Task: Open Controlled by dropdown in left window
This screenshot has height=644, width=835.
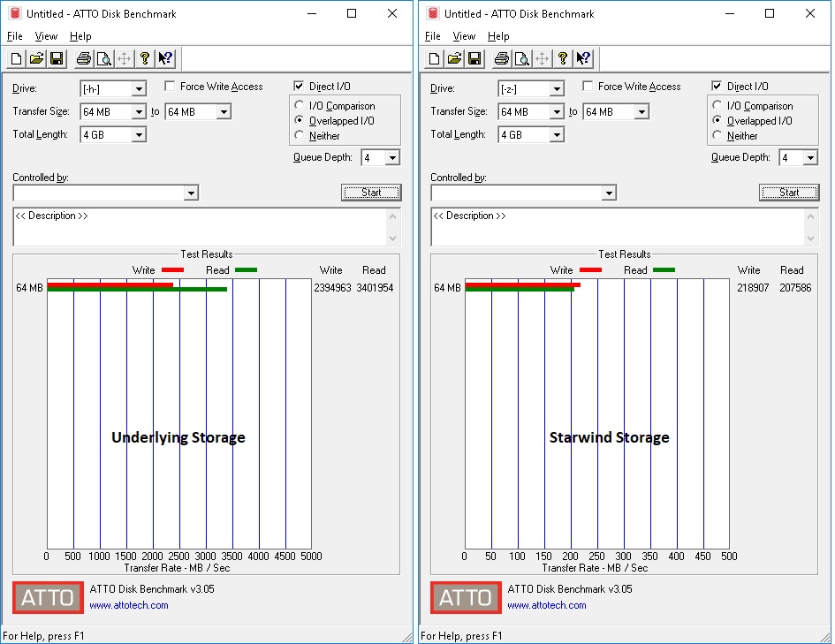Action: (x=191, y=193)
